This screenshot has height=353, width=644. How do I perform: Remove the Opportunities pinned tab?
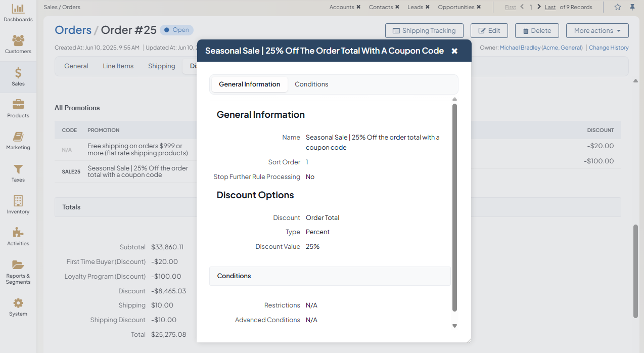[x=479, y=7]
